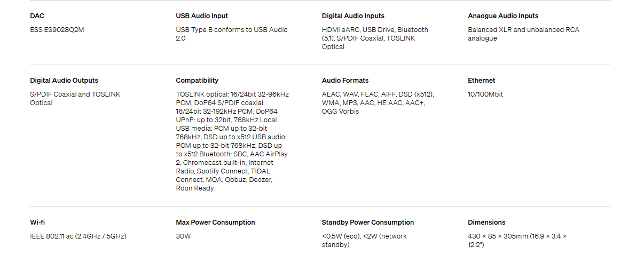644x262 pixels.
Task: Click the S/PDIF Coaxial and TOSLINK outputs text
Action: tap(75, 99)
